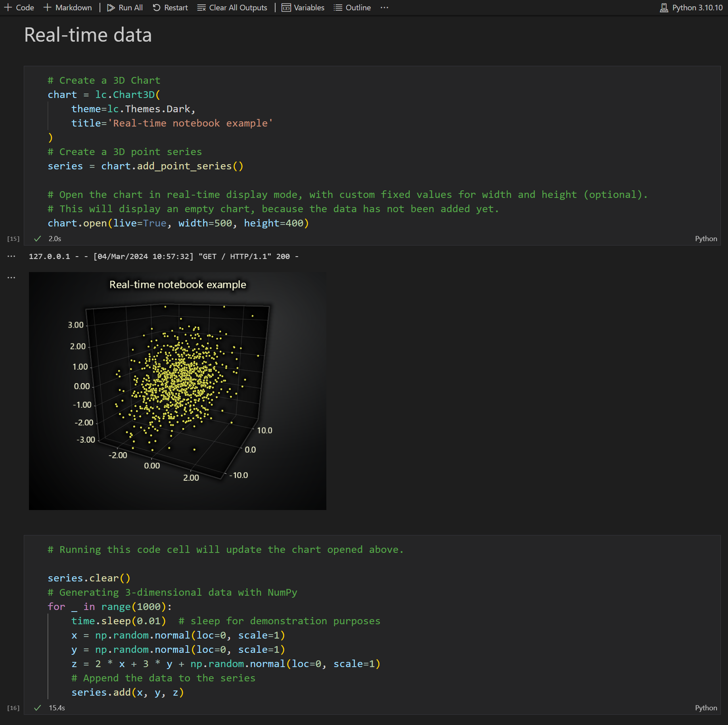Click the 'for _ in range(1000):' line
This screenshot has height=725, width=728.
[x=110, y=607]
